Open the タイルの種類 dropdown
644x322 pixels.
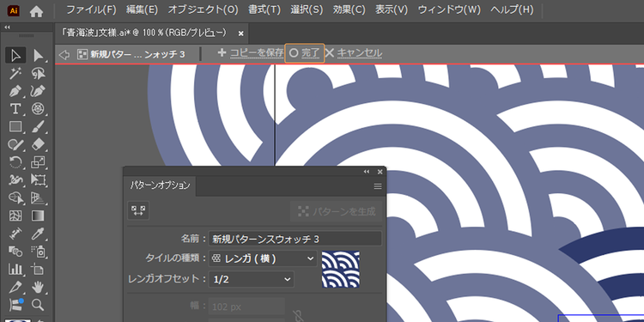263,258
